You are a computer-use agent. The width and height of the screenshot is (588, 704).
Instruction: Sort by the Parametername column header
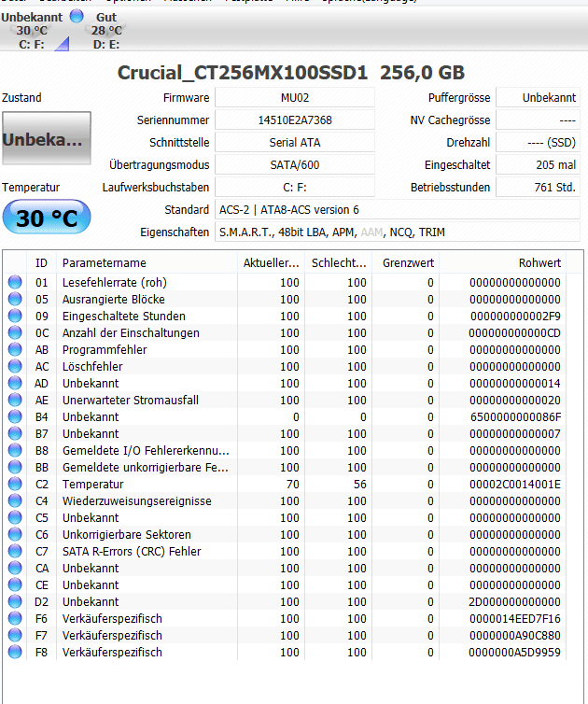click(147, 262)
